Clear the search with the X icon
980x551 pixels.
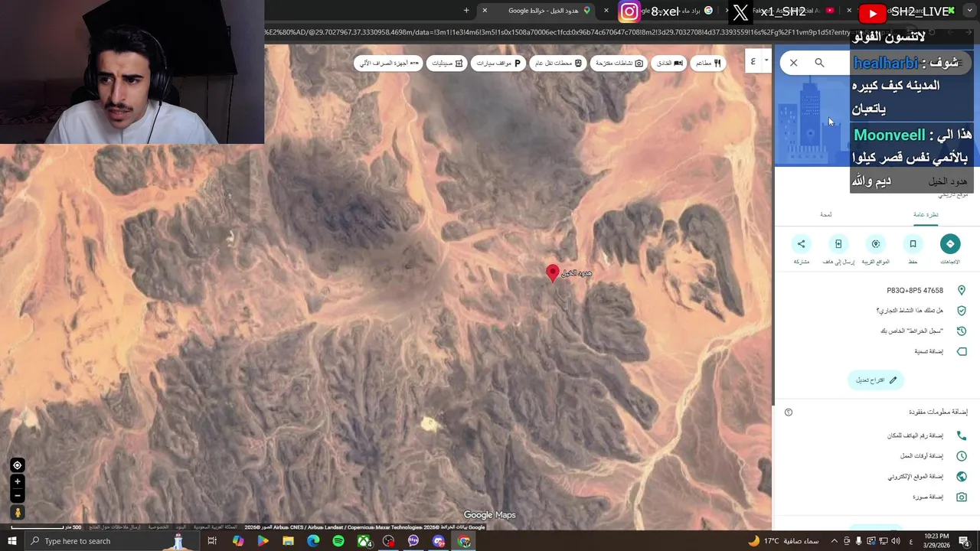(x=793, y=63)
